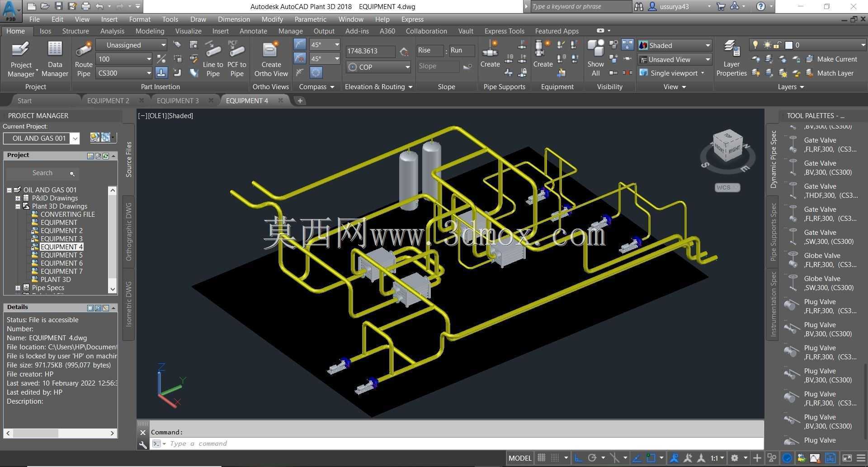Click the Project Manager search field

click(x=42, y=173)
